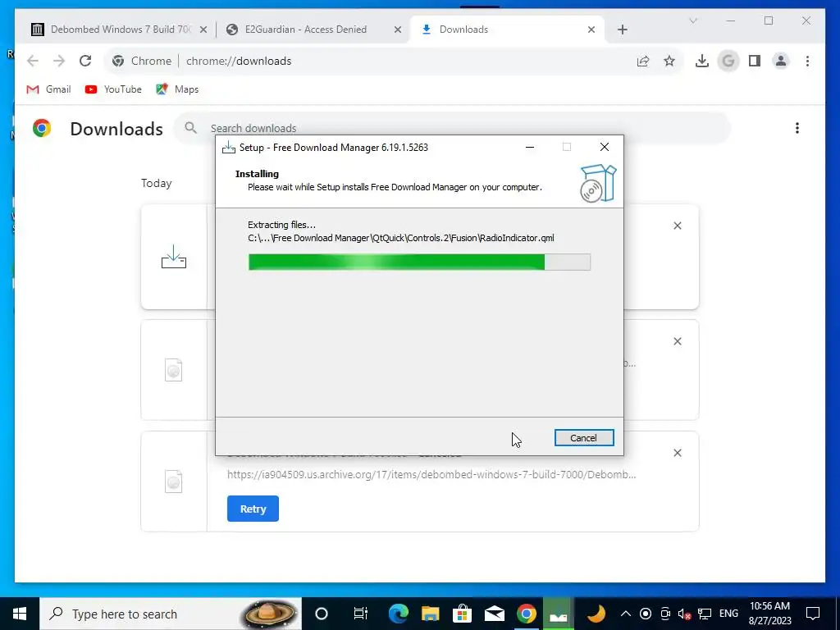Open Microsoft Store from taskbar
The height and width of the screenshot is (630, 840).
pos(462,614)
